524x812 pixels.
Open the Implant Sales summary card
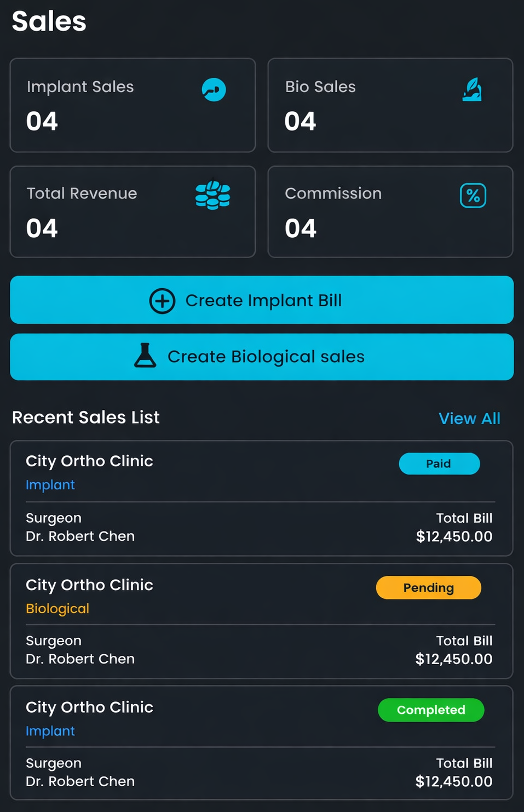(133, 105)
